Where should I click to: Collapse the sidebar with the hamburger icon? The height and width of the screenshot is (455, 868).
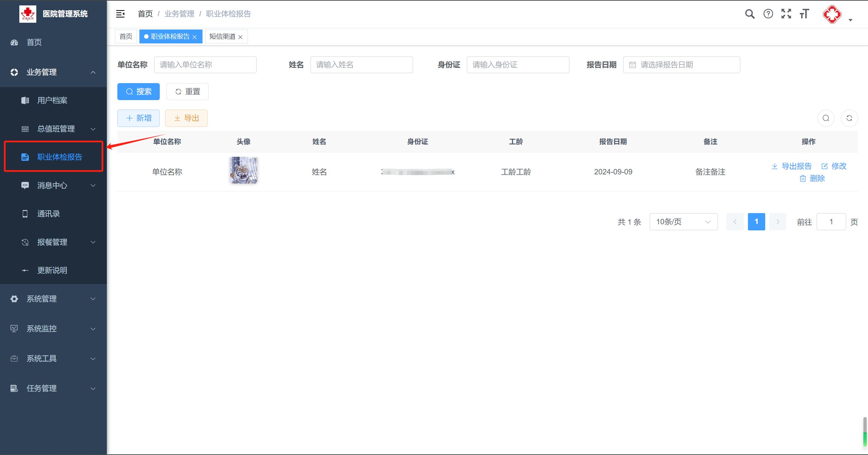click(120, 14)
